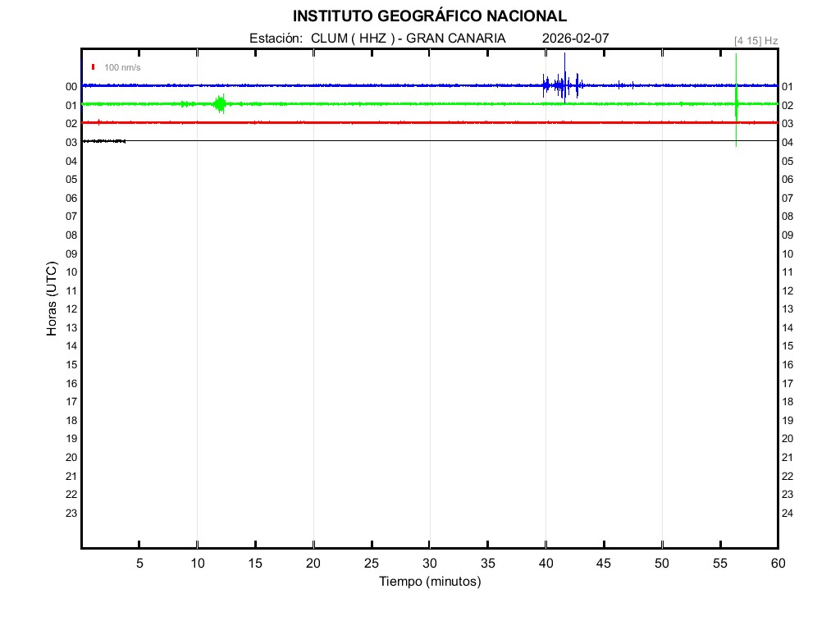Click the right-side hour label 01
The image size is (840, 630).
point(787,87)
